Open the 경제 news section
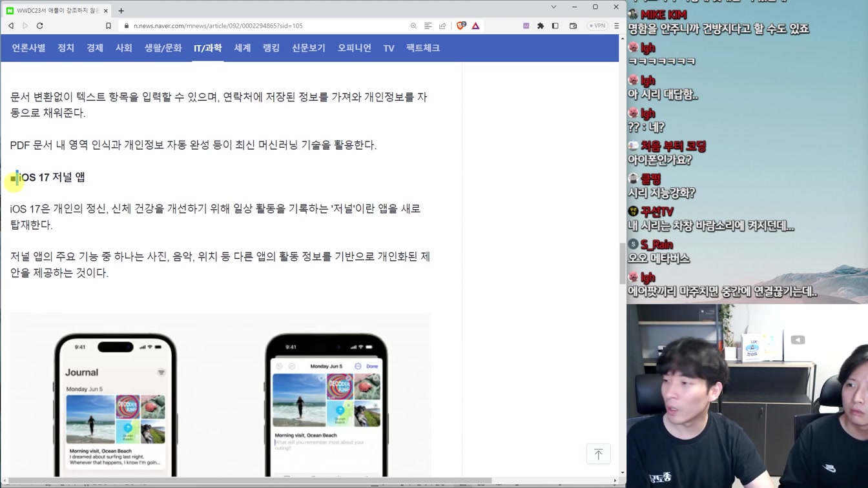The width and height of the screenshot is (868, 488). click(x=95, y=48)
